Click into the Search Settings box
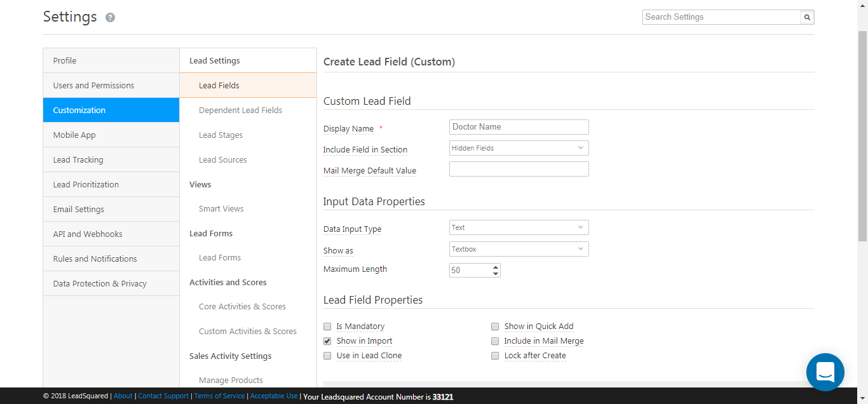This screenshot has height=404, width=868. coord(721,17)
